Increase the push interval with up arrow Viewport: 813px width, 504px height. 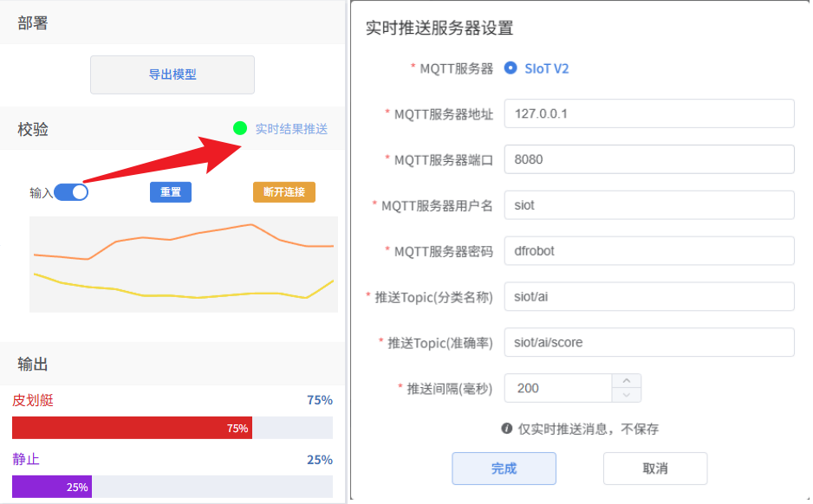pos(627,381)
